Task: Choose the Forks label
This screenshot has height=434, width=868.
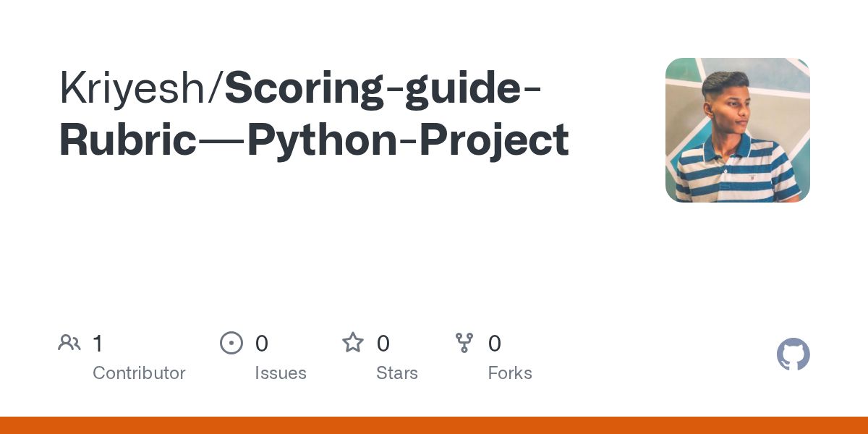Action: (x=510, y=373)
